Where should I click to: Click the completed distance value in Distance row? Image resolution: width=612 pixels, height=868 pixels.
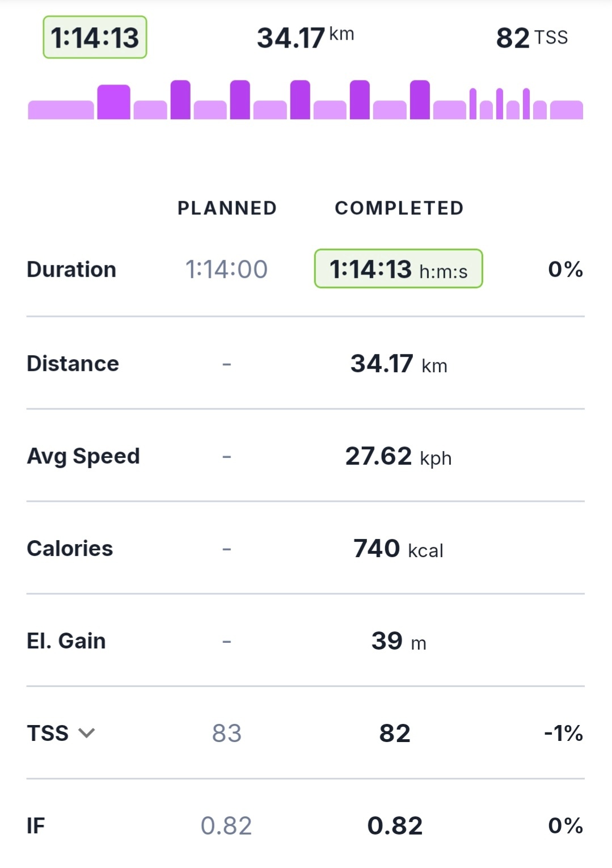[398, 364]
